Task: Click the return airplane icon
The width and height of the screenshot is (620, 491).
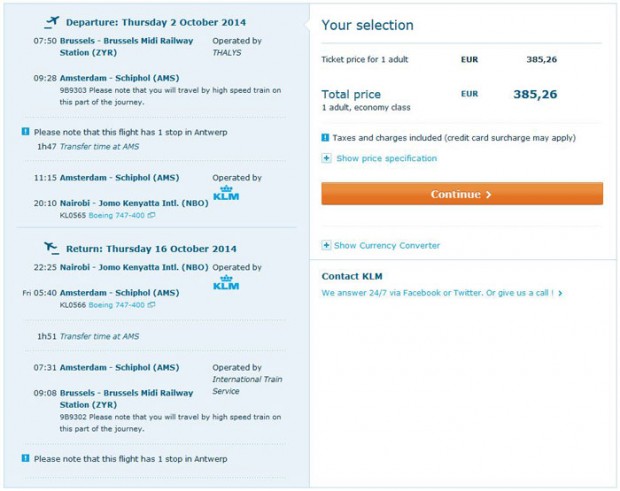Action: tap(52, 247)
